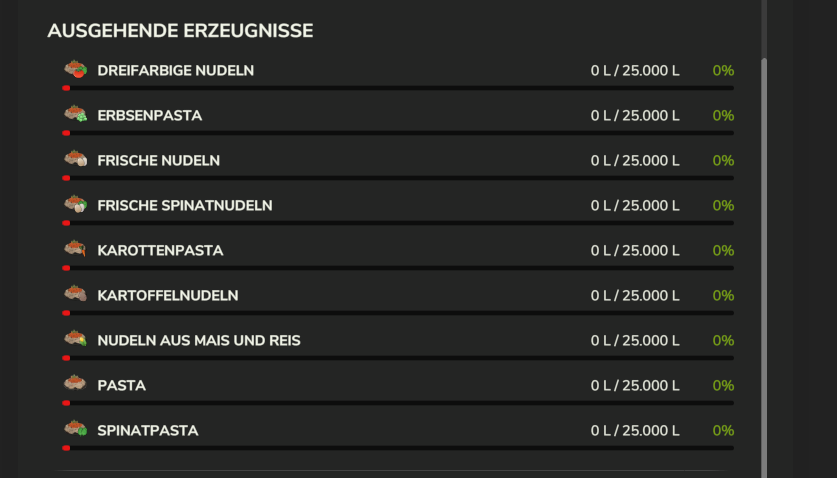Select the Dreifarbige Nudeln product label
Image resolution: width=837 pixels, height=478 pixels.
[x=176, y=70]
